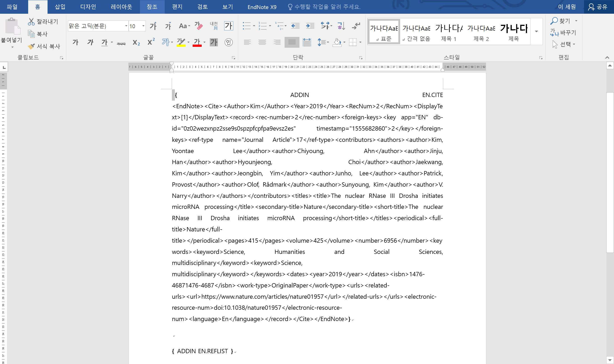This screenshot has width=614, height=364.
Task: Toggle subscript X₂
Action: tap(136, 42)
